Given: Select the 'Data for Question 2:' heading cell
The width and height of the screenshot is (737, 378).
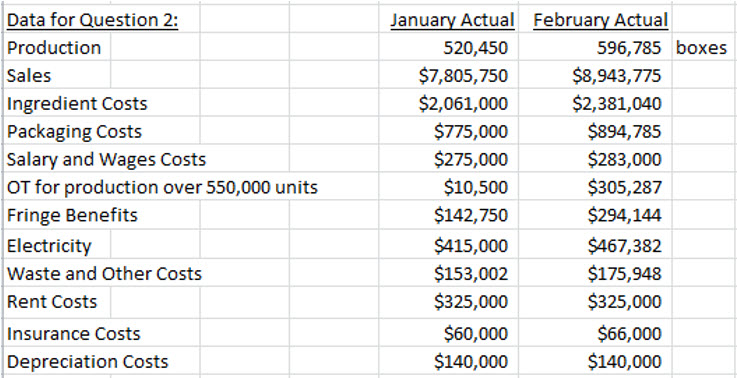Looking at the screenshot, I should point(93,21).
